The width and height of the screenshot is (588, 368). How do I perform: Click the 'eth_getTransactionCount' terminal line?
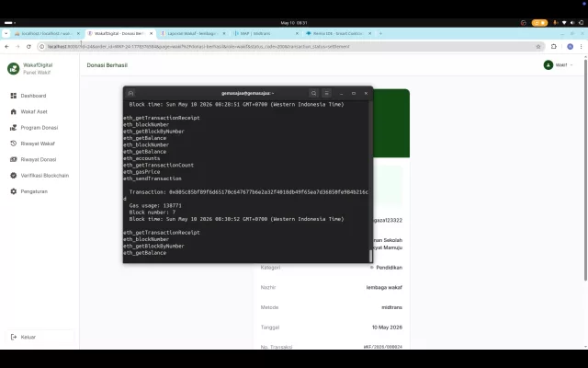[x=159, y=166]
